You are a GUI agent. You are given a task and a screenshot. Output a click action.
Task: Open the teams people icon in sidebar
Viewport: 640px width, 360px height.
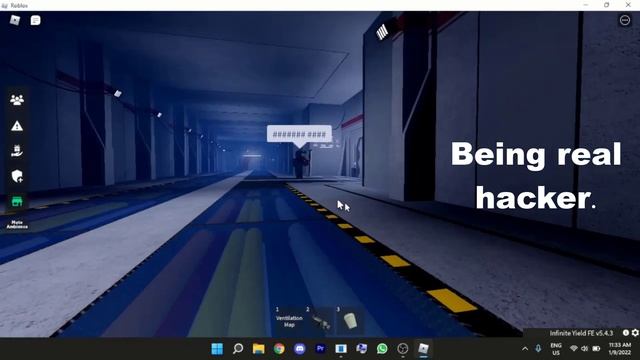pyautogui.click(x=17, y=100)
